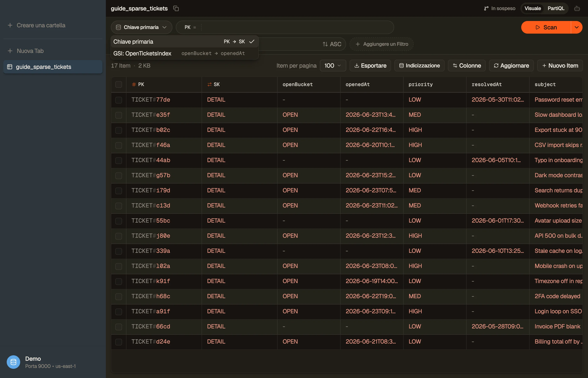
Task: Click the In sospeso branch icon
Action: tap(486, 8)
